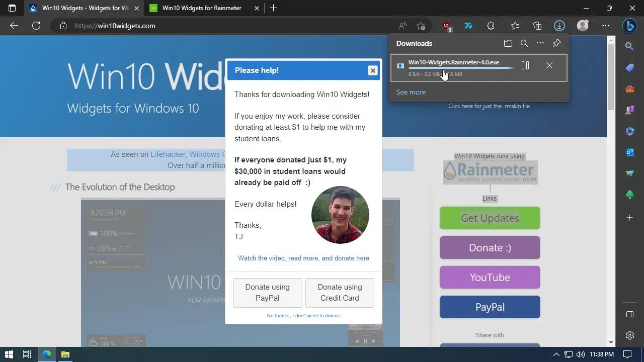
Task: Open Bing Copilot sidebar button
Action: click(630, 25)
